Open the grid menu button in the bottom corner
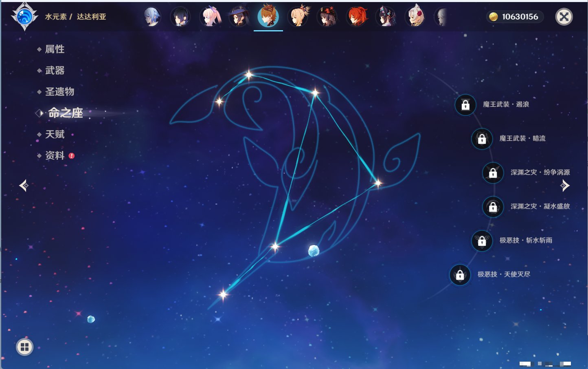This screenshot has height=369, width=588. [x=24, y=347]
